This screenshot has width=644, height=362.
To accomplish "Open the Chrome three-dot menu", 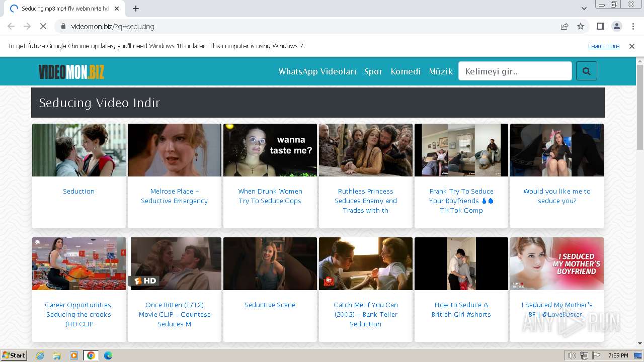I will pos(633,26).
